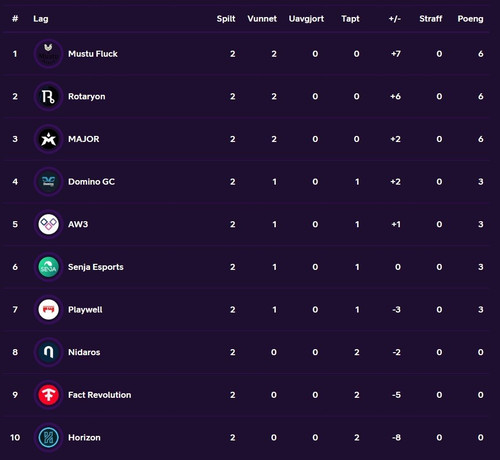Screen dimensions: 500x460
Task: Open the Playwell red and white logo
Action: (48, 310)
